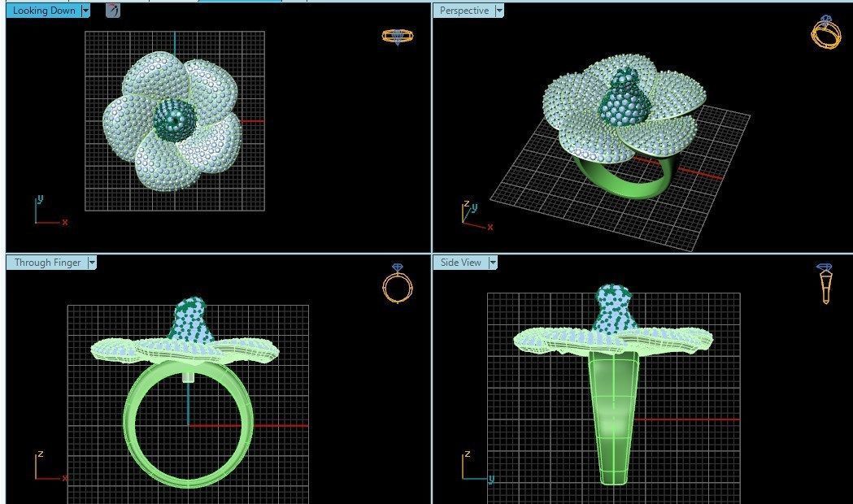The image size is (853, 504).
Task: Open the Side View viewport dropdown arrow
Action: pyautogui.click(x=493, y=263)
